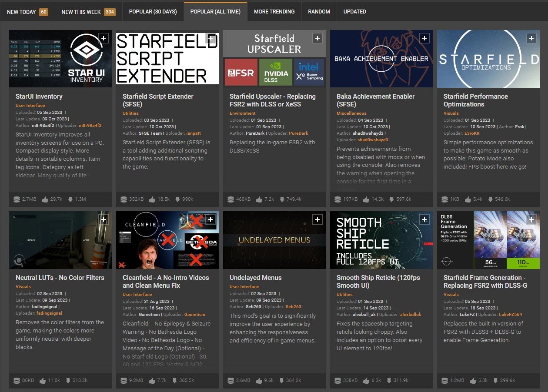Screen dimensions: 548x392
Task: Open the Neutral LUTs - No Color Filters title
Action: click(60, 278)
